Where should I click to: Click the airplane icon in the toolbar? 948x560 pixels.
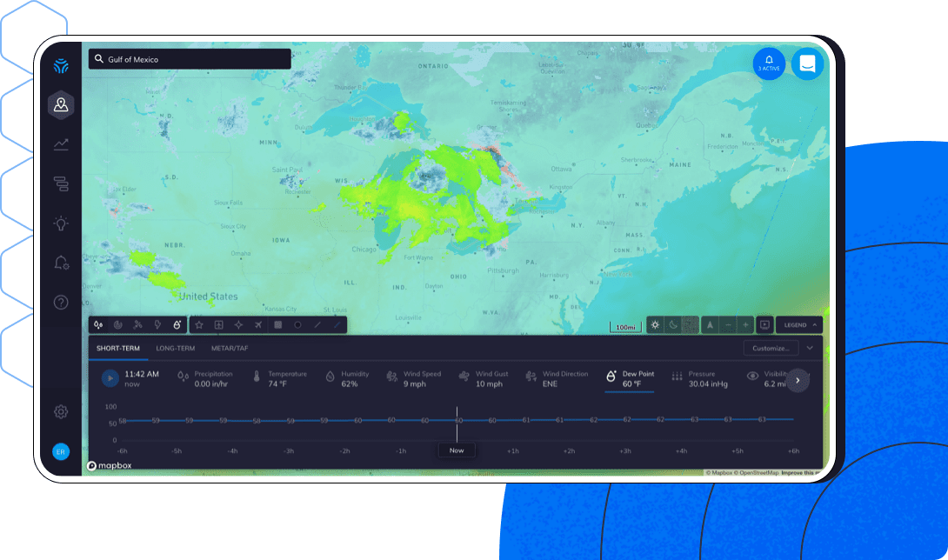[258, 325]
